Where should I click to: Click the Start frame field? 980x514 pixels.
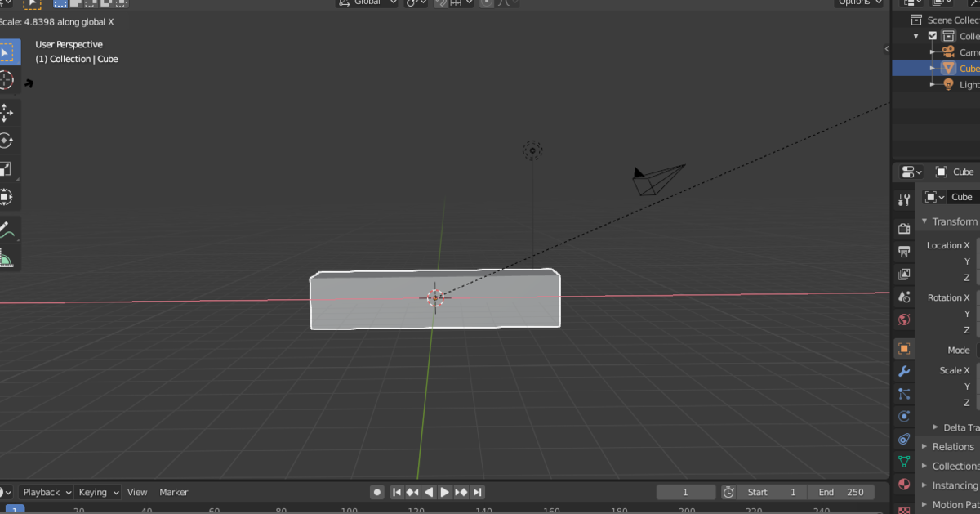773,492
